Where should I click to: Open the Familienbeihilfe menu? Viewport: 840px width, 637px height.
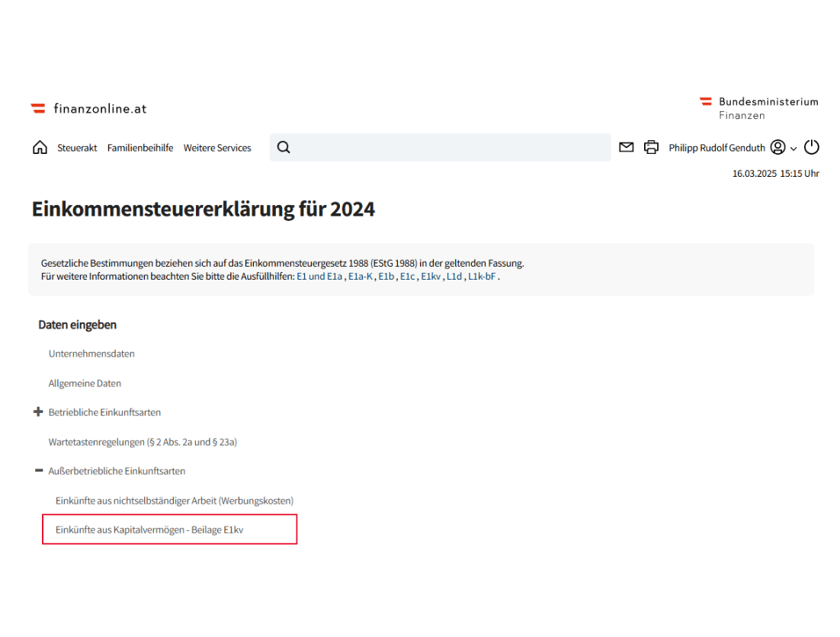140,148
